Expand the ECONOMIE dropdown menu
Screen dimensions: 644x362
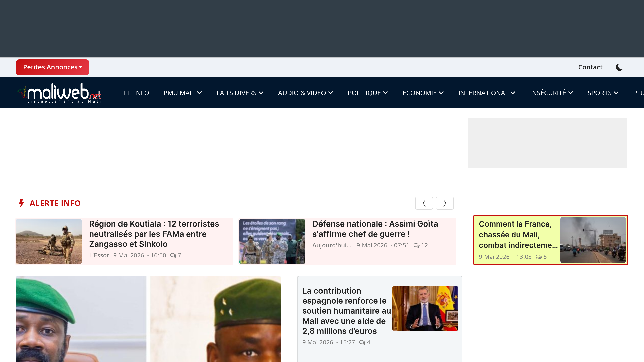[x=423, y=93]
